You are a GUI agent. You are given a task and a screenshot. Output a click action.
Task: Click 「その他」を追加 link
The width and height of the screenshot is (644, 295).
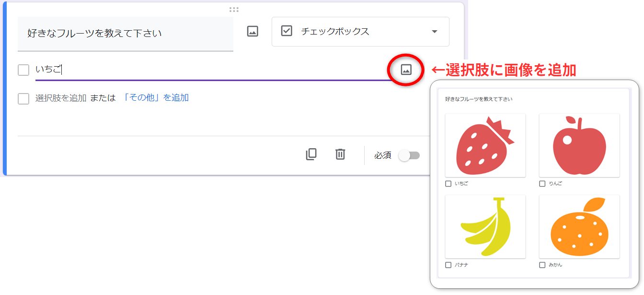[156, 98]
